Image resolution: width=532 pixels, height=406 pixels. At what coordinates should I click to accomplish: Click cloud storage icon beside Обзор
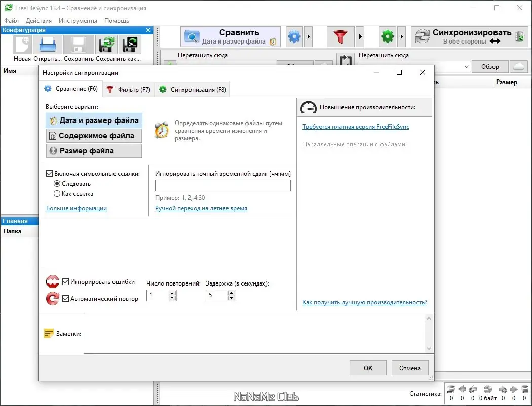tap(519, 66)
